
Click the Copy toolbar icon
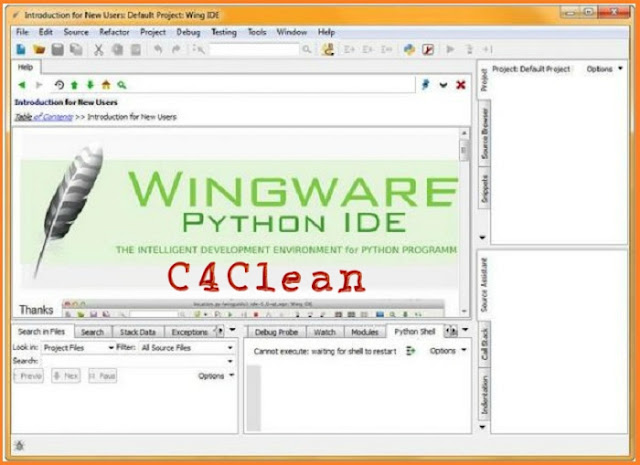[x=118, y=49]
